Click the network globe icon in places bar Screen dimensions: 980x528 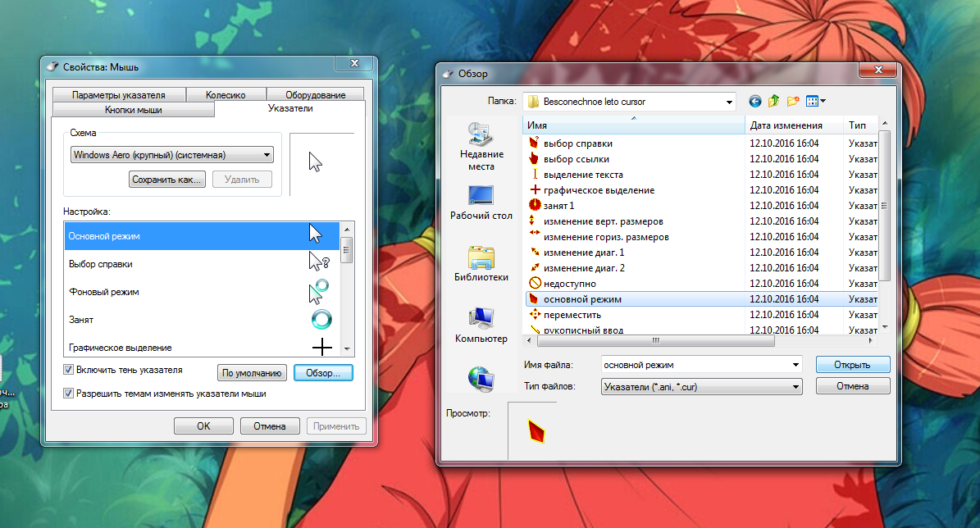(481, 379)
